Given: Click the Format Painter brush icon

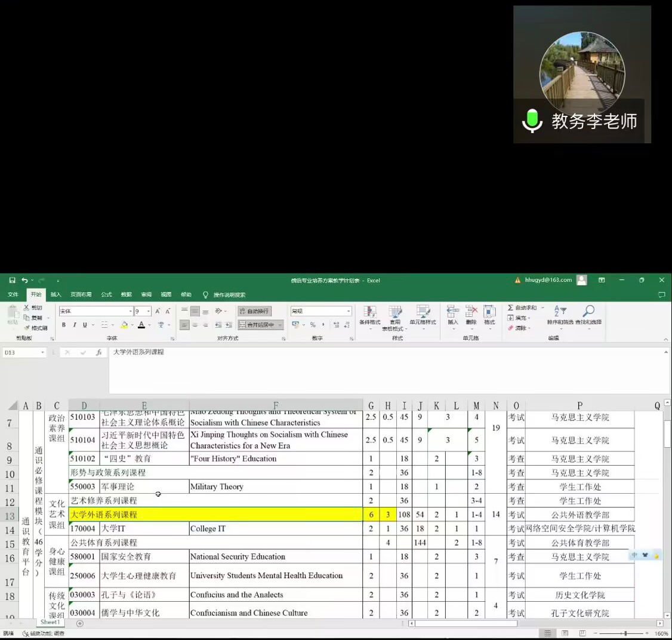Looking at the screenshot, I should pos(27,328).
